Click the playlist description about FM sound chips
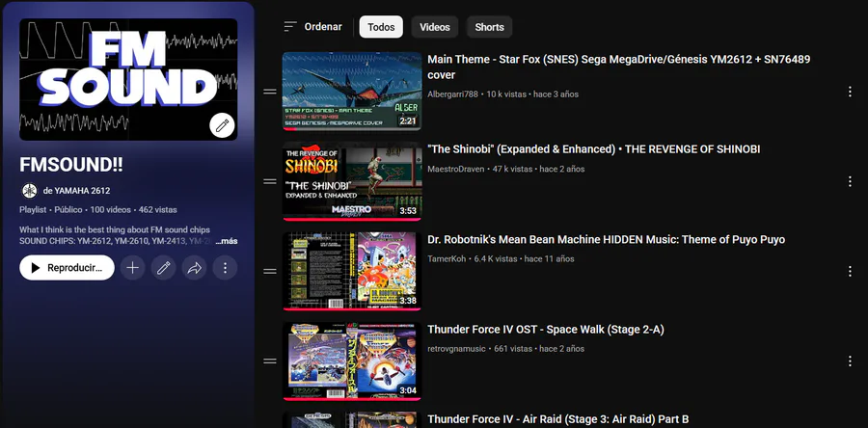 click(x=117, y=235)
